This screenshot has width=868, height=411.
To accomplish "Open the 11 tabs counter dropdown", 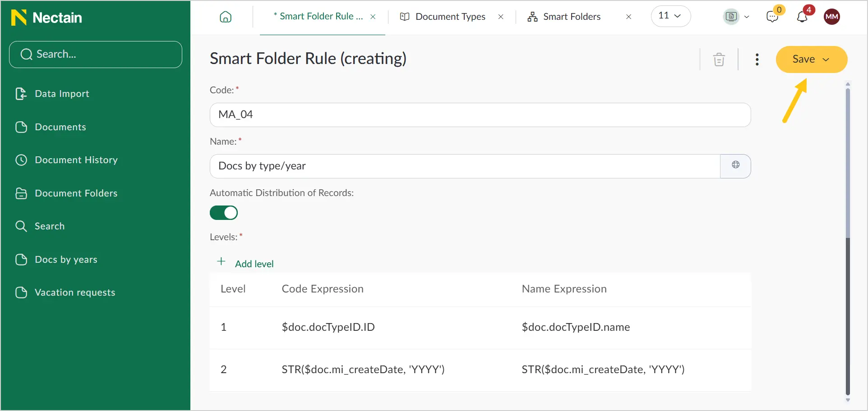I will pyautogui.click(x=671, y=16).
